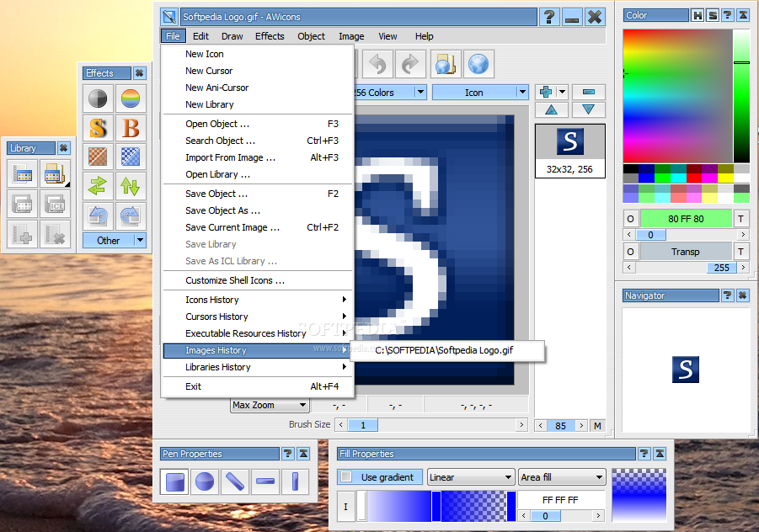The image size is (759, 532).
Task: Open the Effects menu in menu bar
Action: tap(270, 36)
